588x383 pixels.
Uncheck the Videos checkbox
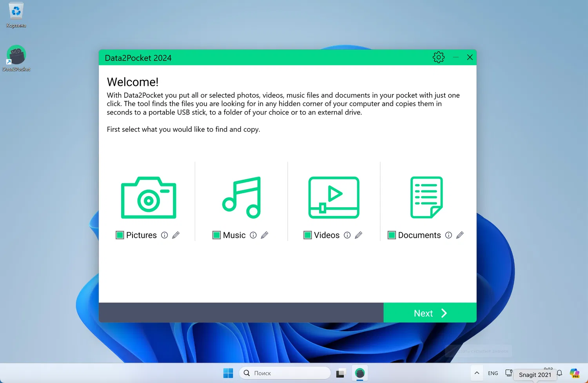(308, 235)
